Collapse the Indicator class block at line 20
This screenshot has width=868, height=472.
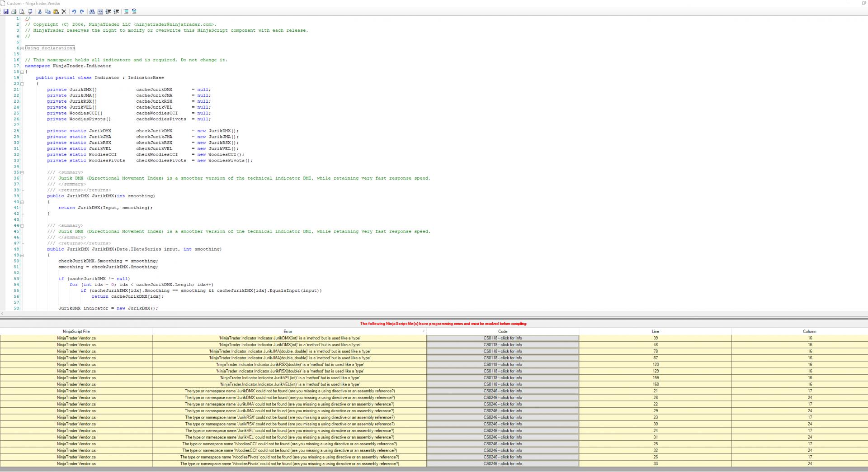point(22,84)
